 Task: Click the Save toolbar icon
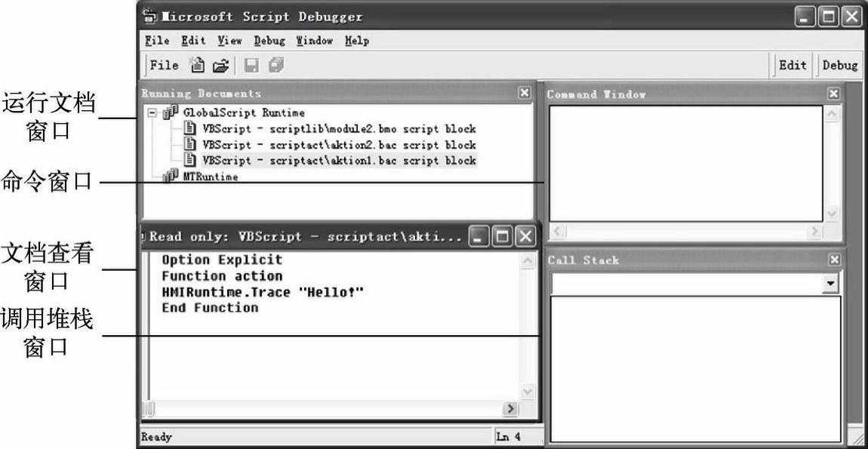(252, 66)
